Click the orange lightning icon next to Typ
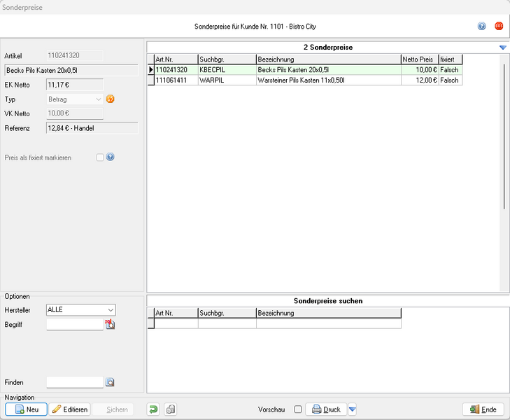The width and height of the screenshot is (510, 420). tap(111, 99)
